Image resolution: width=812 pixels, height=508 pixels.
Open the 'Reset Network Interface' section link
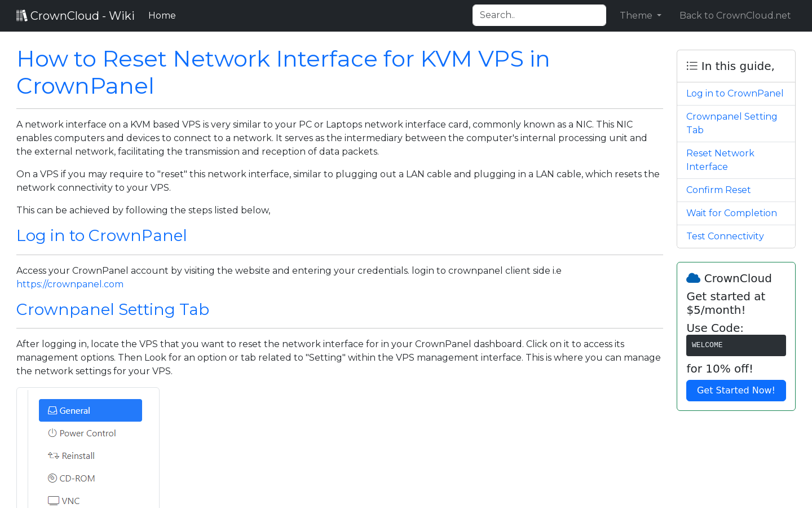pyautogui.click(x=720, y=160)
